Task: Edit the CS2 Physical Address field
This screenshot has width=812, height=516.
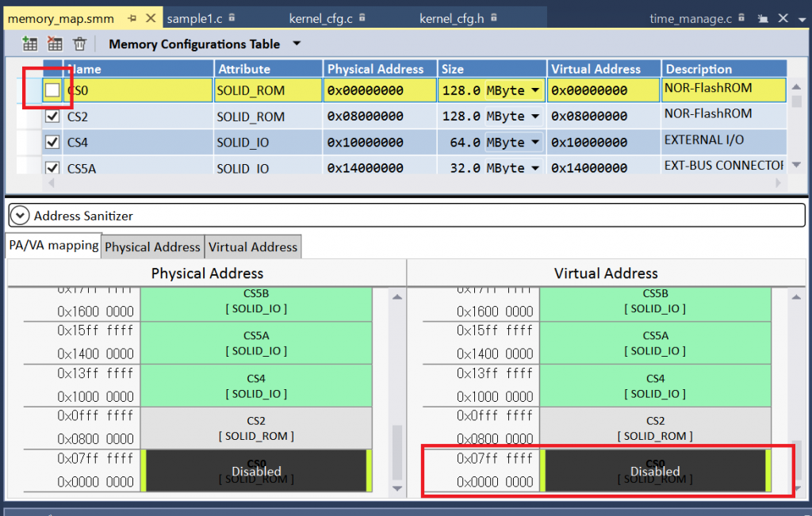Action: pos(378,117)
